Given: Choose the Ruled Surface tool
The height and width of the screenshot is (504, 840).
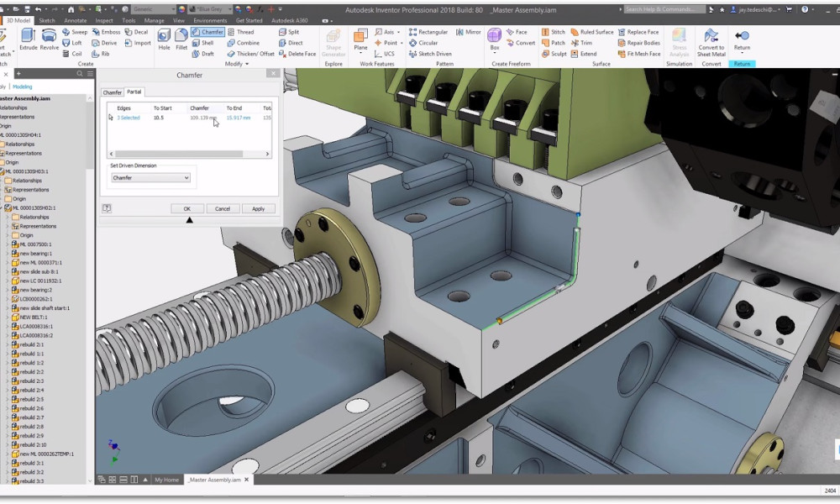Looking at the screenshot, I should click(592, 32).
